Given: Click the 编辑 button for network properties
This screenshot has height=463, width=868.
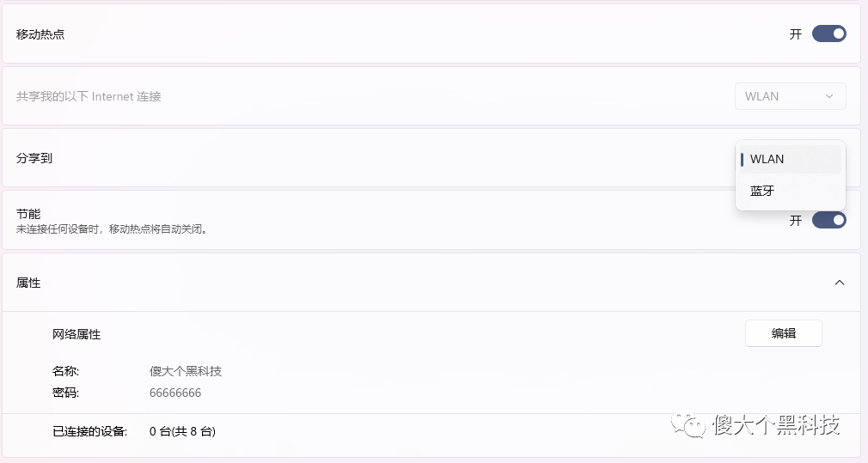Looking at the screenshot, I should click(783, 333).
